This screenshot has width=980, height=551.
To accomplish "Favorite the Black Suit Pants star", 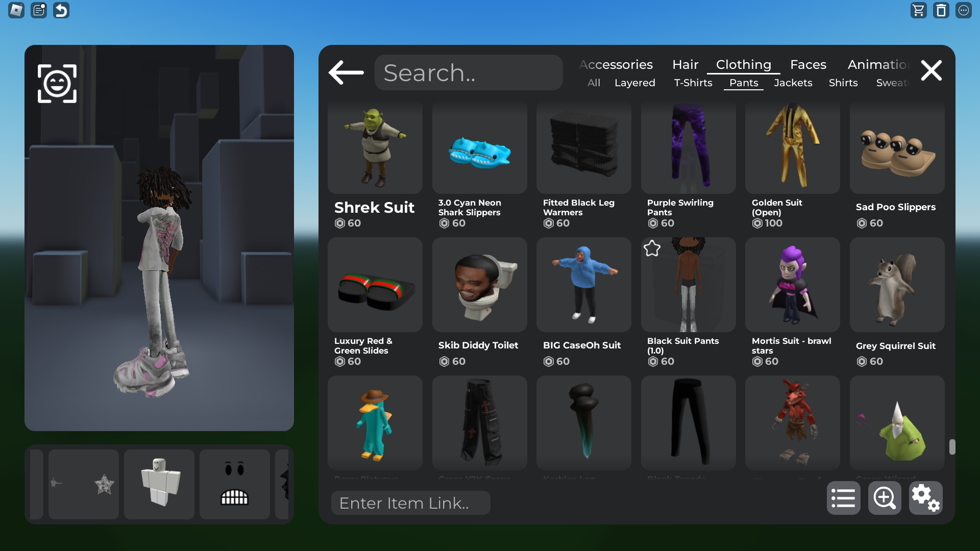I will (x=652, y=248).
